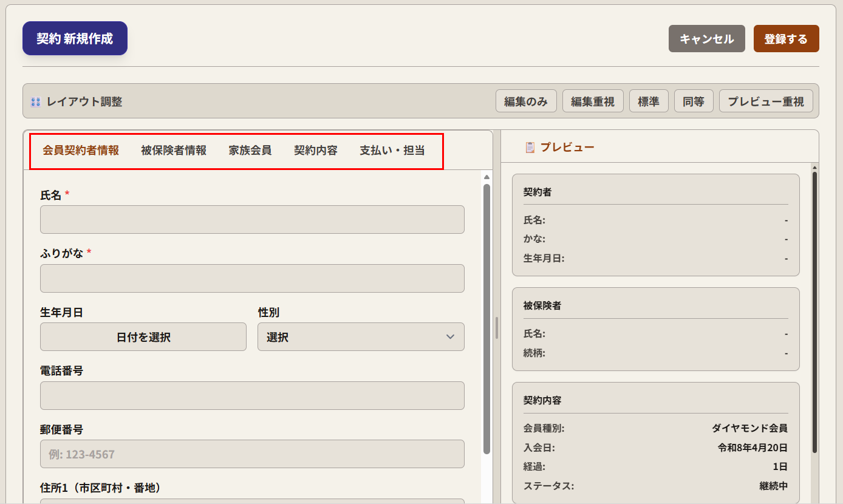Click the panel divider resize handle
This screenshot has width=843, height=504.
(497, 328)
